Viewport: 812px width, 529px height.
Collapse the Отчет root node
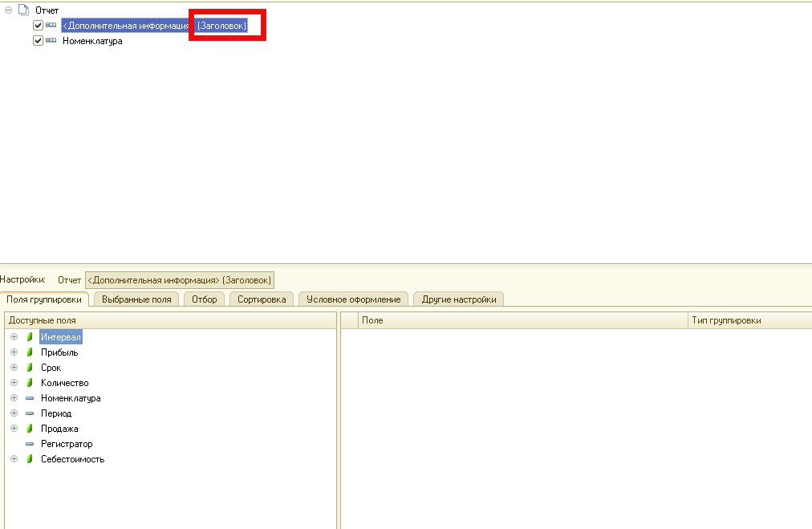coord(8,10)
